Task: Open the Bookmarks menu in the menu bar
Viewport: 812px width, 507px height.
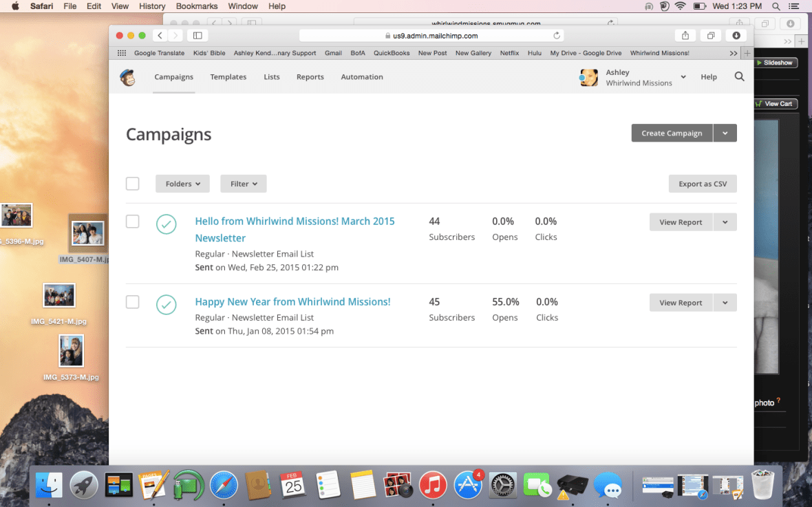Action: (197, 6)
